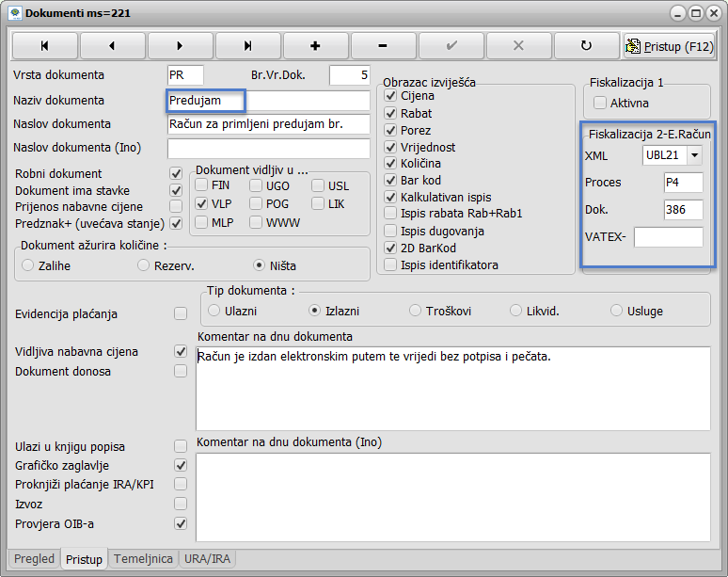Click the Naziv dokumenta input field
The width and height of the screenshot is (728, 577).
point(268,100)
